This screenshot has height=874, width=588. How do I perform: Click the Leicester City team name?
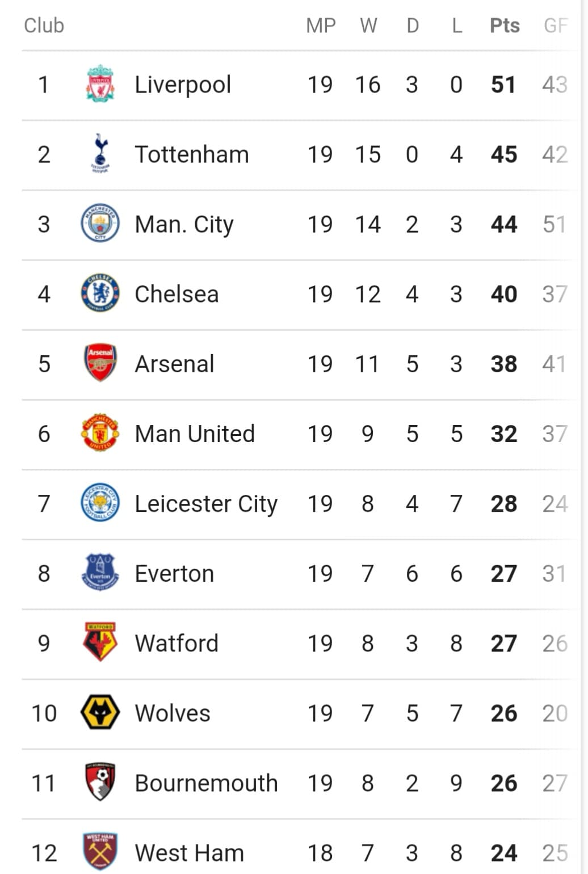206,504
